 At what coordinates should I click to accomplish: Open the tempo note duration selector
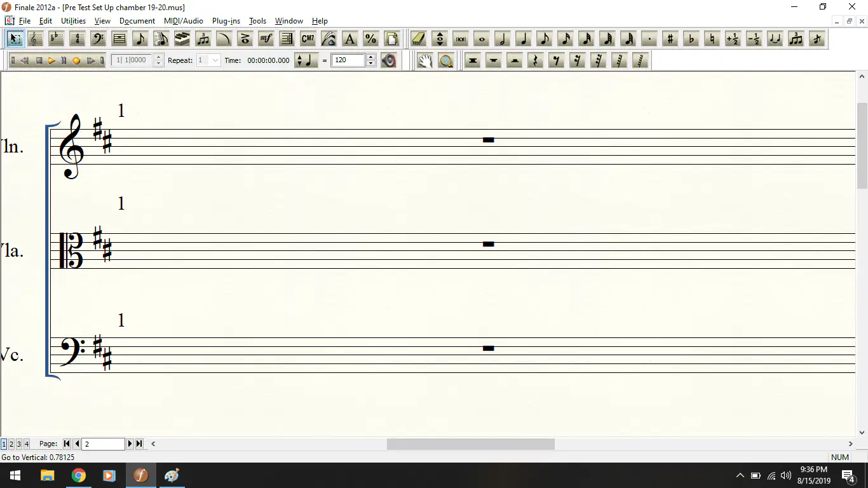coord(306,60)
